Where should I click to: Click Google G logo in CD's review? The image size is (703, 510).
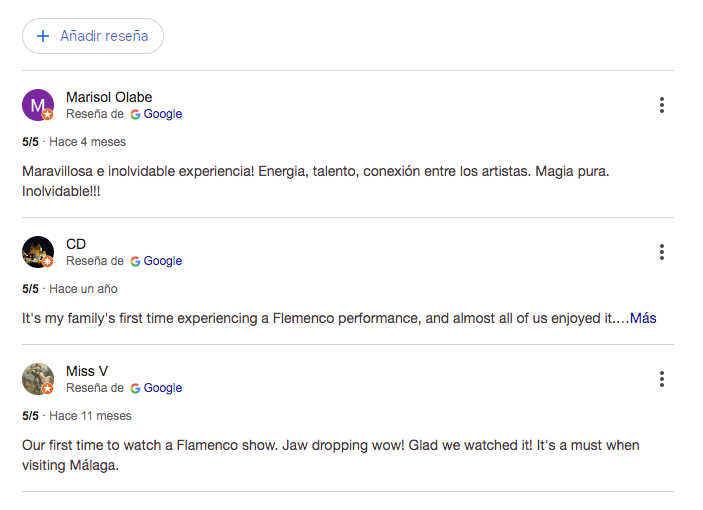click(x=135, y=262)
